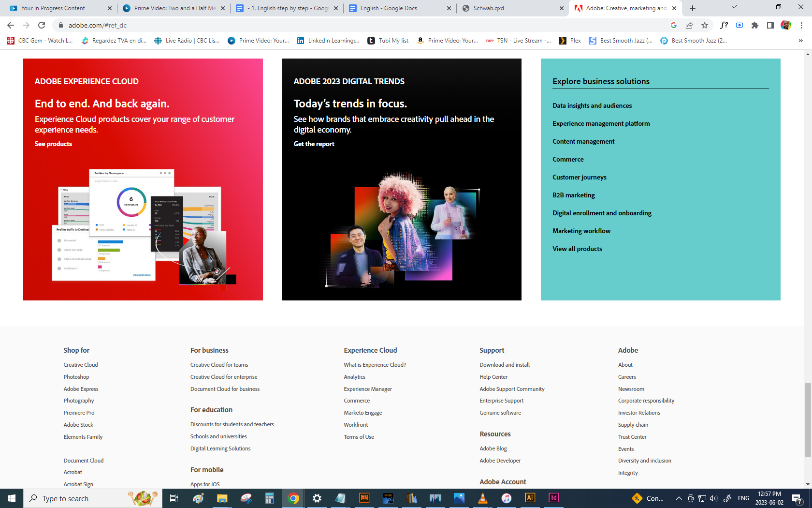Open the Get the report link
Screen dimensions: 812x508
(314, 144)
